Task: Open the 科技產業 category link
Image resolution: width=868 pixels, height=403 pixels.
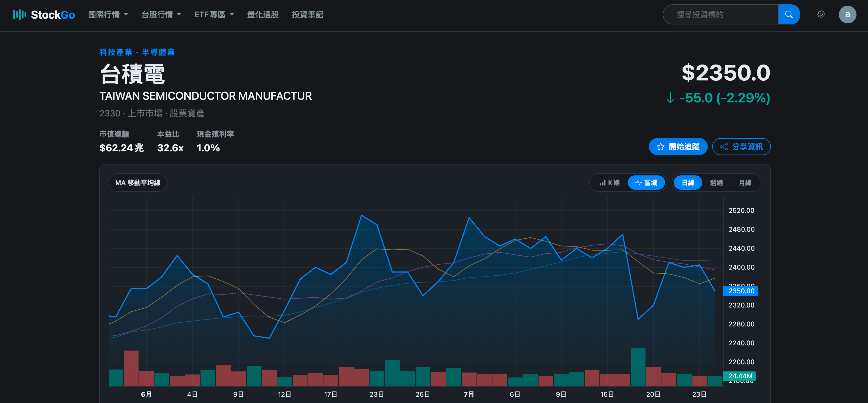Action: (115, 52)
